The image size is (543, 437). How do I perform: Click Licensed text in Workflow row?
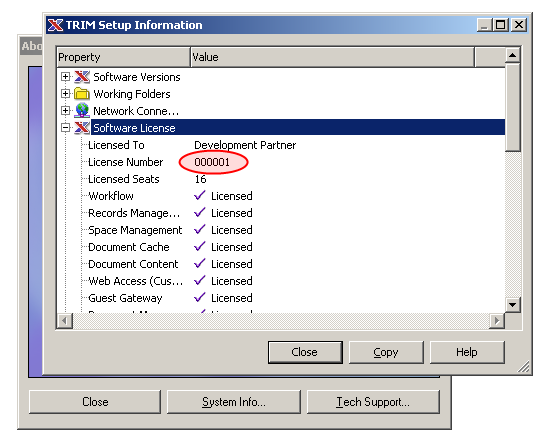[232, 196]
